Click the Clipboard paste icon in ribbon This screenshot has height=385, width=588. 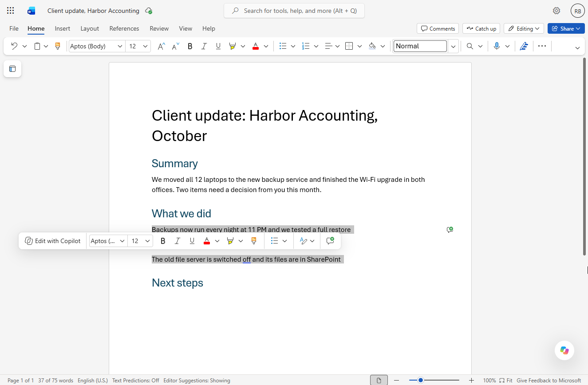[38, 46]
